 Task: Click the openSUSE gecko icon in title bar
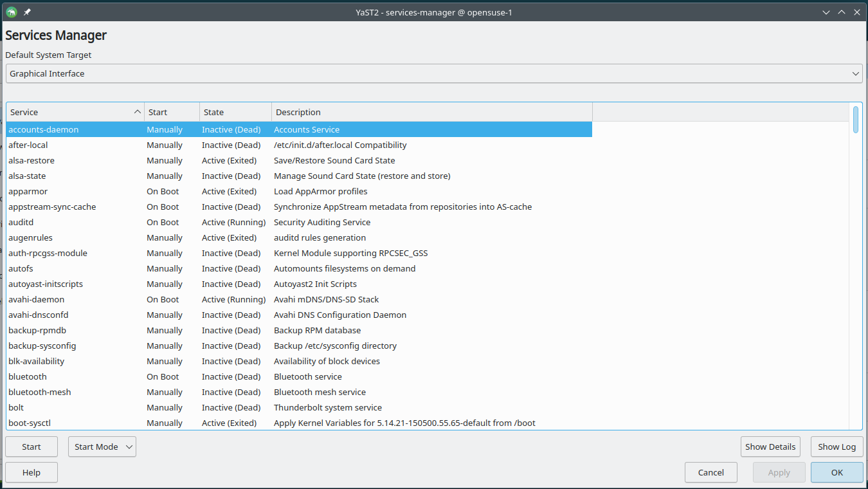coord(11,12)
